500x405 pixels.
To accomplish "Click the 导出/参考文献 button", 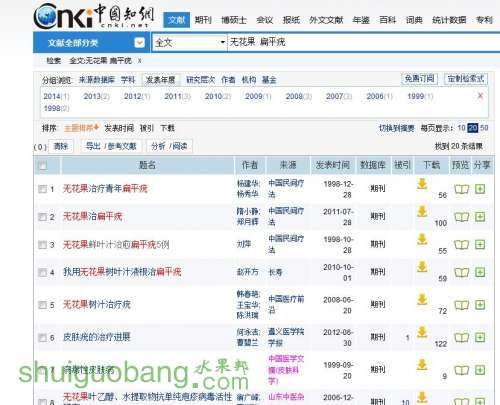I will pyautogui.click(x=111, y=146).
